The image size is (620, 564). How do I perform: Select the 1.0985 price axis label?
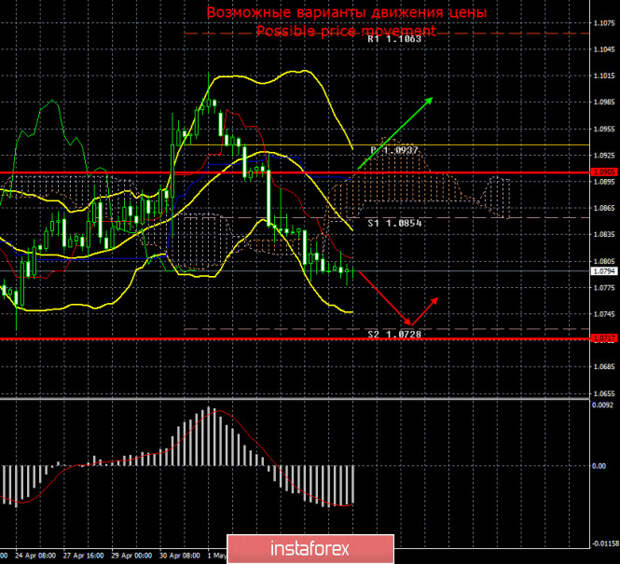coord(604,102)
